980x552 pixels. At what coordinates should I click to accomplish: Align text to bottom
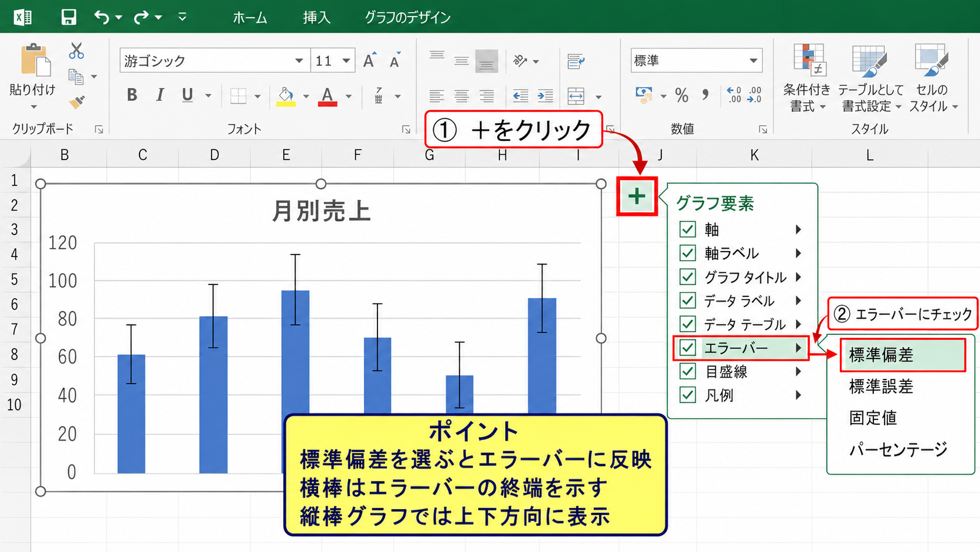[486, 61]
